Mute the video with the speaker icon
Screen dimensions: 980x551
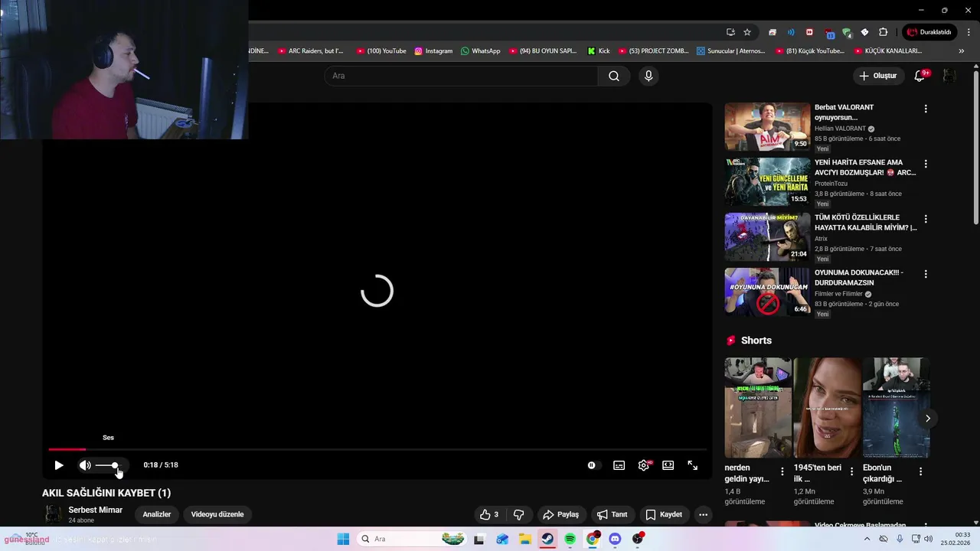(85, 465)
